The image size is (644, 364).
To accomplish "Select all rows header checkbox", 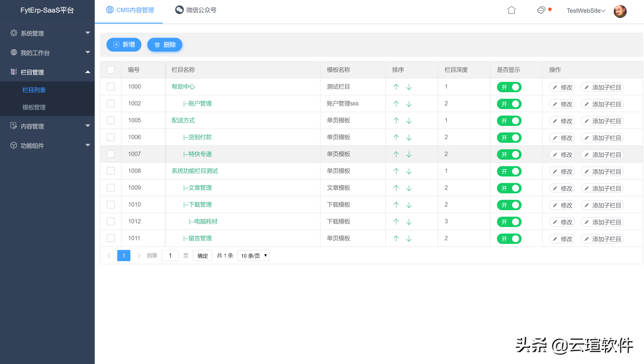I will (x=111, y=70).
